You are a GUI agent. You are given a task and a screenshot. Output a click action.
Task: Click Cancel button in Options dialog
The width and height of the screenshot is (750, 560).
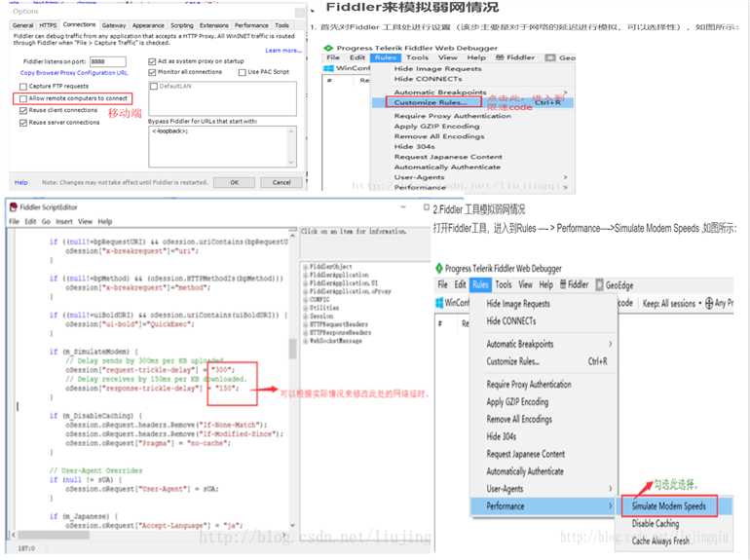281,183
